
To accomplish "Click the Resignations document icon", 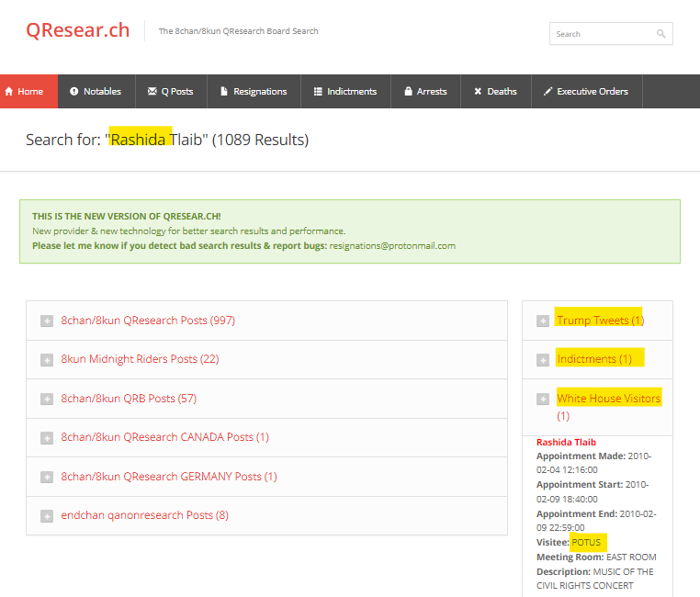I will (224, 91).
